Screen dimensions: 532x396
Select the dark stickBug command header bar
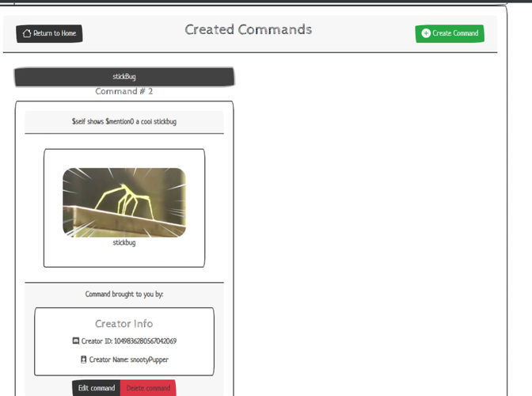point(124,77)
